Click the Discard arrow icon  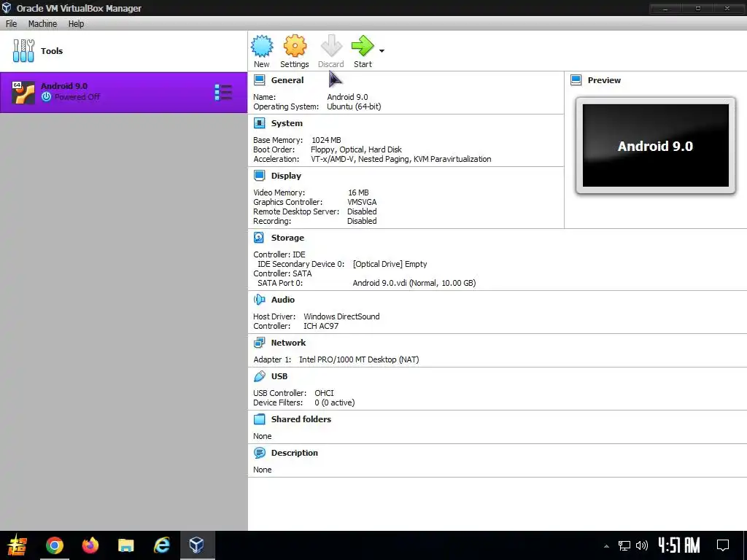point(331,46)
